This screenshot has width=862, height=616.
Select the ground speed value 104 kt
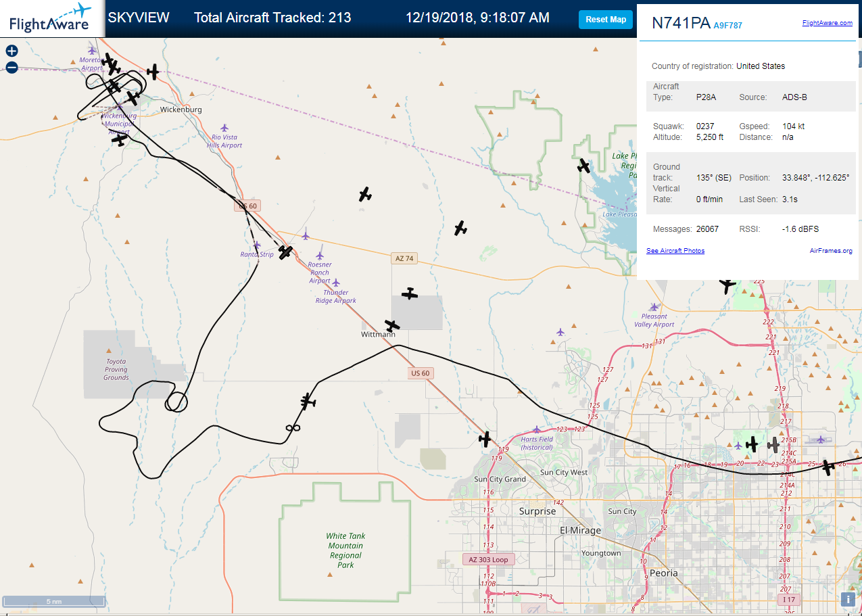[x=793, y=126]
